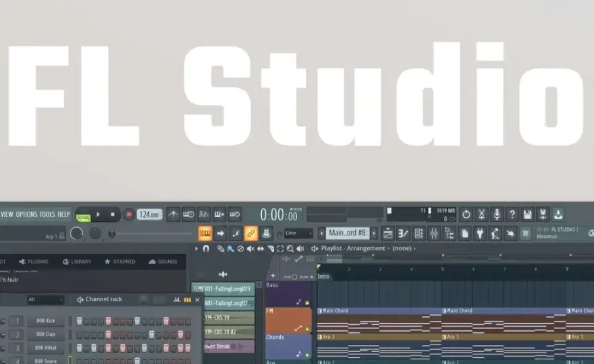Open the Channel rack toolbar icon

pyautogui.click(x=418, y=233)
